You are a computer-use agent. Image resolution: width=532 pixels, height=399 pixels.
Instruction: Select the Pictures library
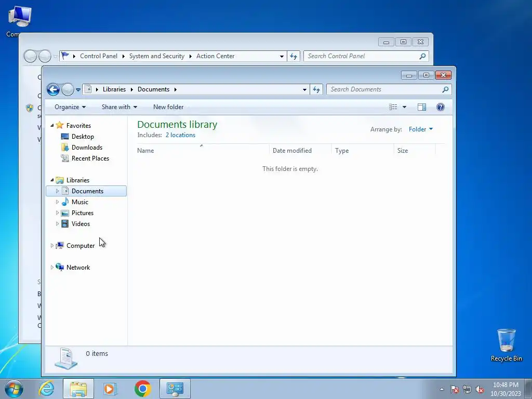83,212
